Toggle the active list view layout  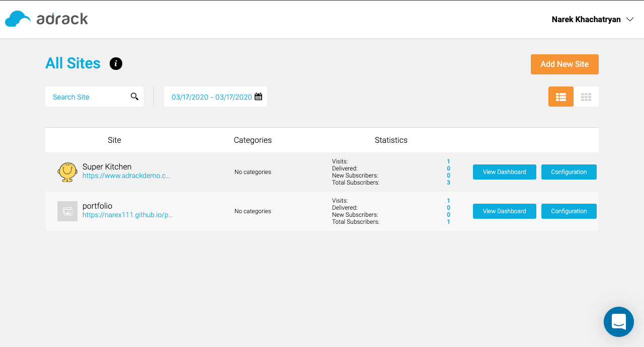pos(560,96)
